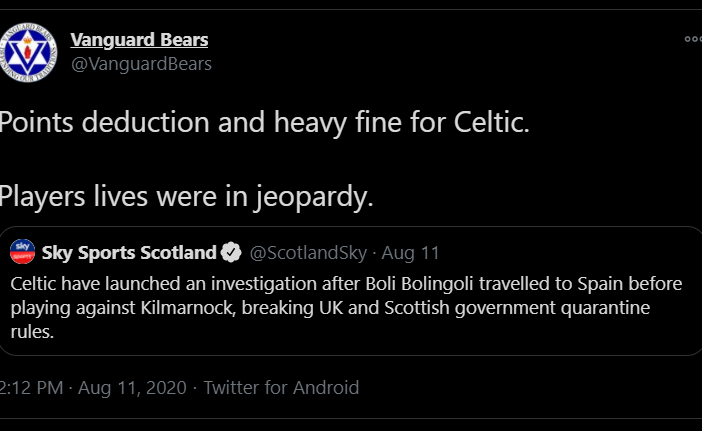This screenshot has height=431, width=702.
Task: Click the Sky Sports Scotland logo avatar
Action: pyautogui.click(x=23, y=252)
